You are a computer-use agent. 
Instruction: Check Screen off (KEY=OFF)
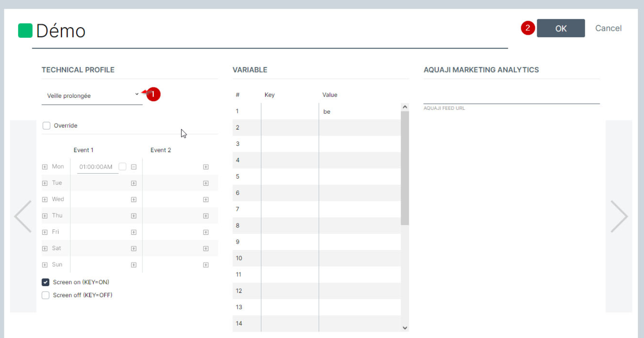(x=46, y=295)
